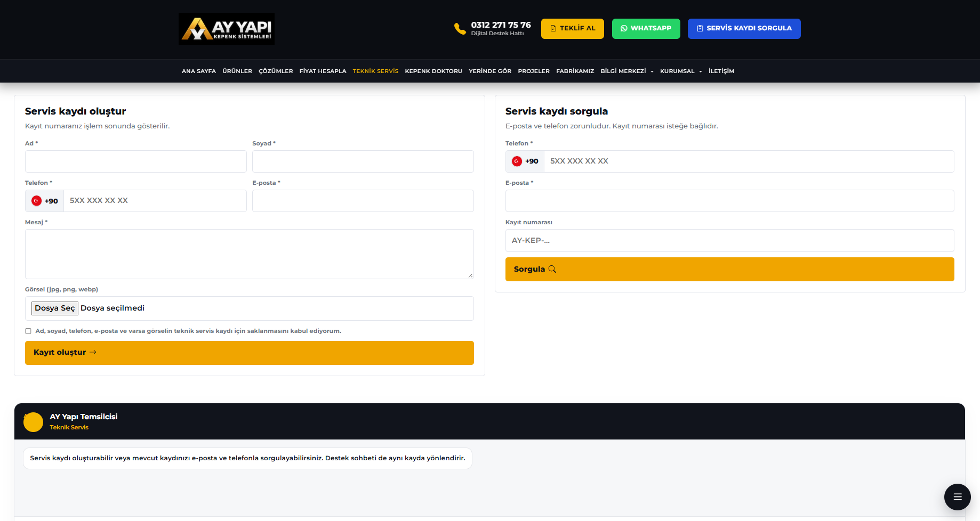The width and height of the screenshot is (980, 521).
Task: Focus the Mesaj text area
Action: click(250, 254)
